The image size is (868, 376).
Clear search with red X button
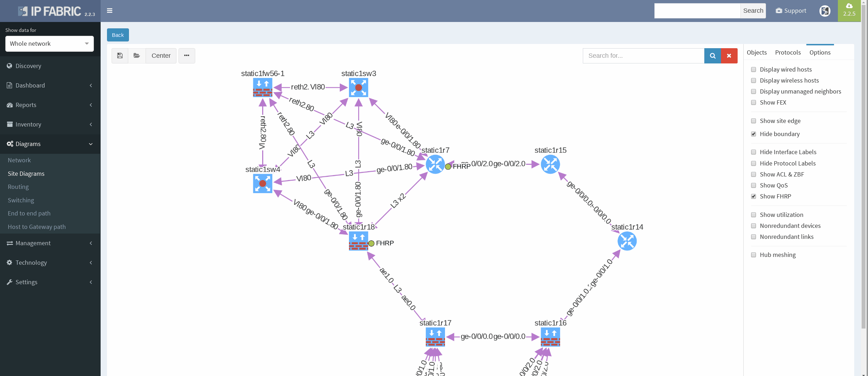tap(729, 56)
